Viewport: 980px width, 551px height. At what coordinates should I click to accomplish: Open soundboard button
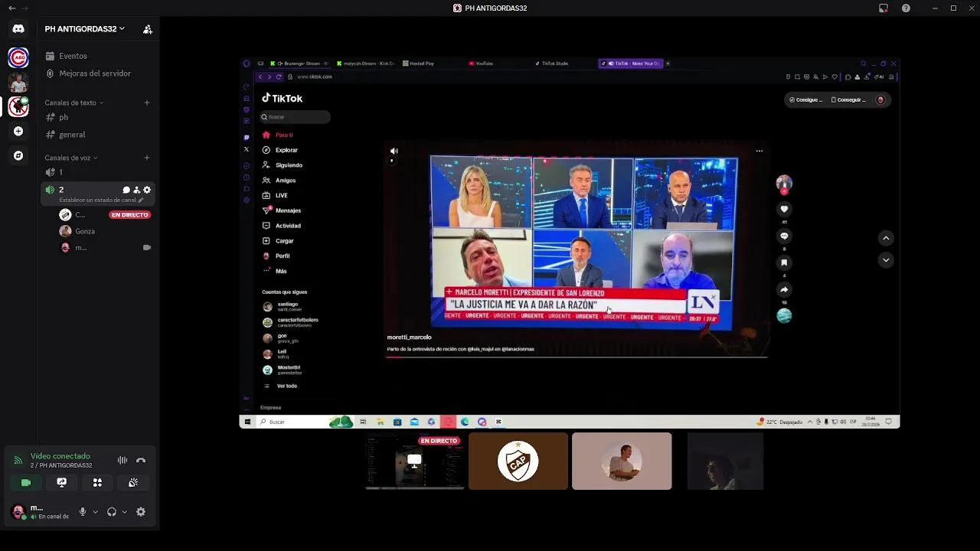tap(133, 483)
